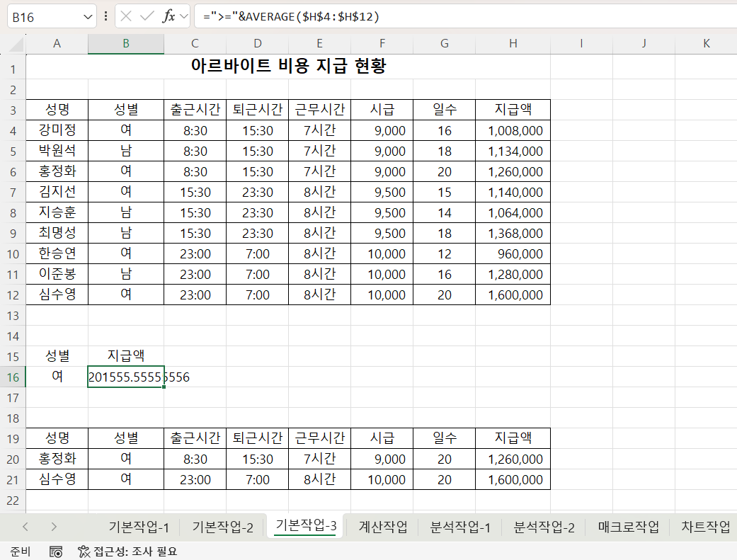Open the 매크로작업 sheet tab
This screenshot has height=560, width=737.
[x=629, y=527]
